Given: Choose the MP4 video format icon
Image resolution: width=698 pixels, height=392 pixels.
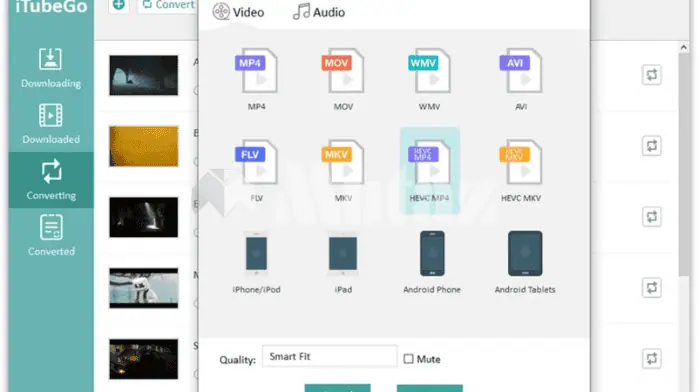Looking at the screenshot, I should (256, 71).
